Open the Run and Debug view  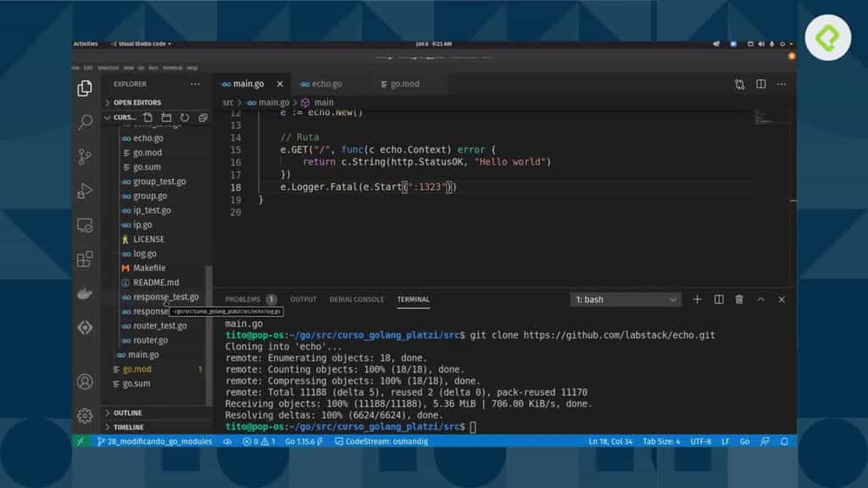coord(85,191)
